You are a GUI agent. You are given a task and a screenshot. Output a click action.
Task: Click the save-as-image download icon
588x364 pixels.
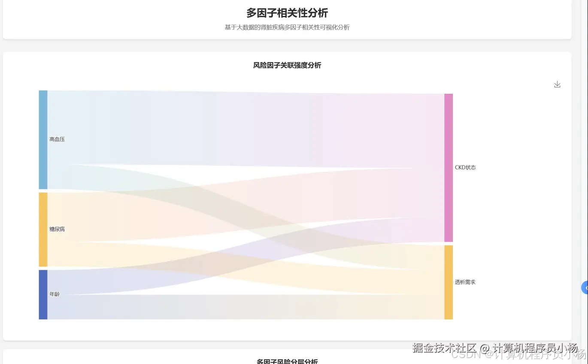tap(557, 84)
